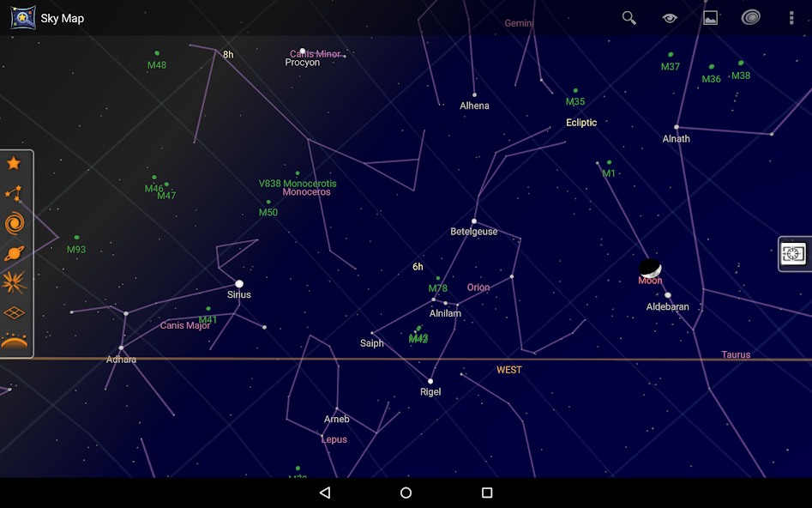Open recent apps with square button
The image size is (812, 508).
click(486, 493)
